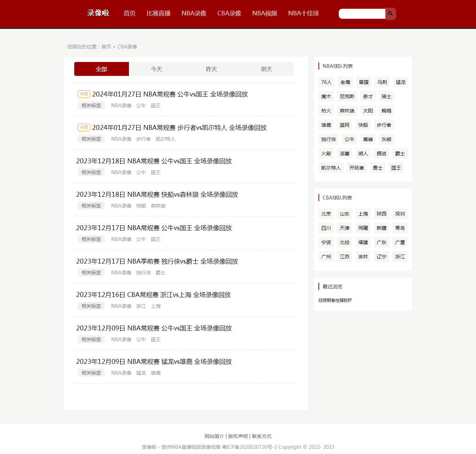
Task: Open 2023年12月18日 快船vs森林狼 replay
Action: (x=157, y=195)
